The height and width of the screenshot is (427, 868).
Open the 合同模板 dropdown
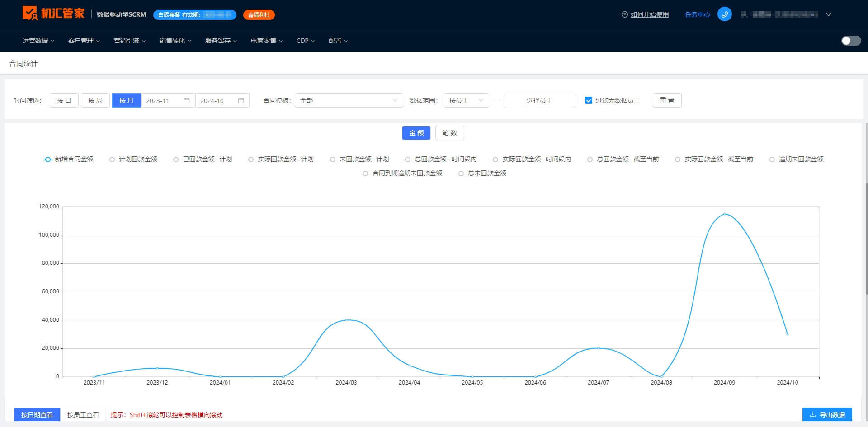[349, 100]
